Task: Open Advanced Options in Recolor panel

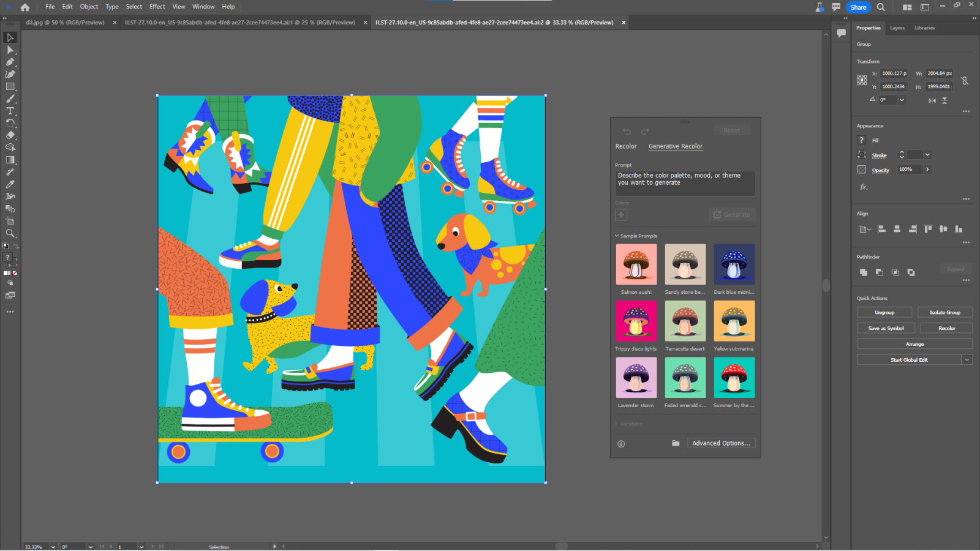Action: [721, 443]
